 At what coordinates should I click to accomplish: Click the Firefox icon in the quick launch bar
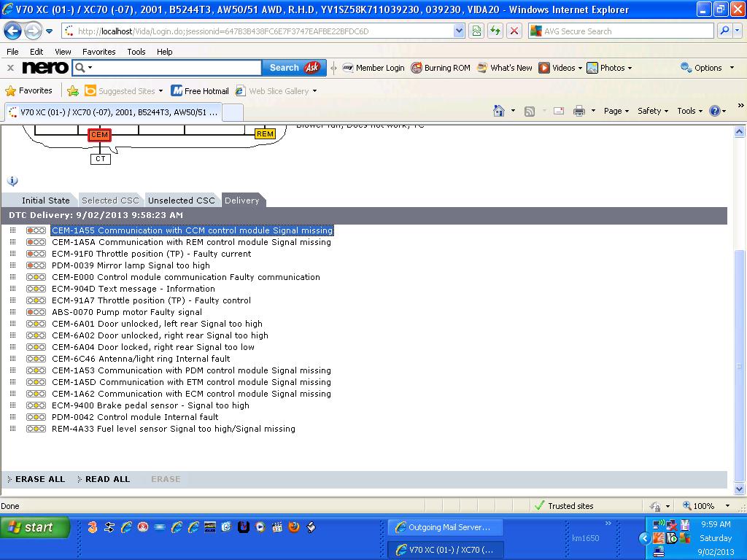click(294, 527)
